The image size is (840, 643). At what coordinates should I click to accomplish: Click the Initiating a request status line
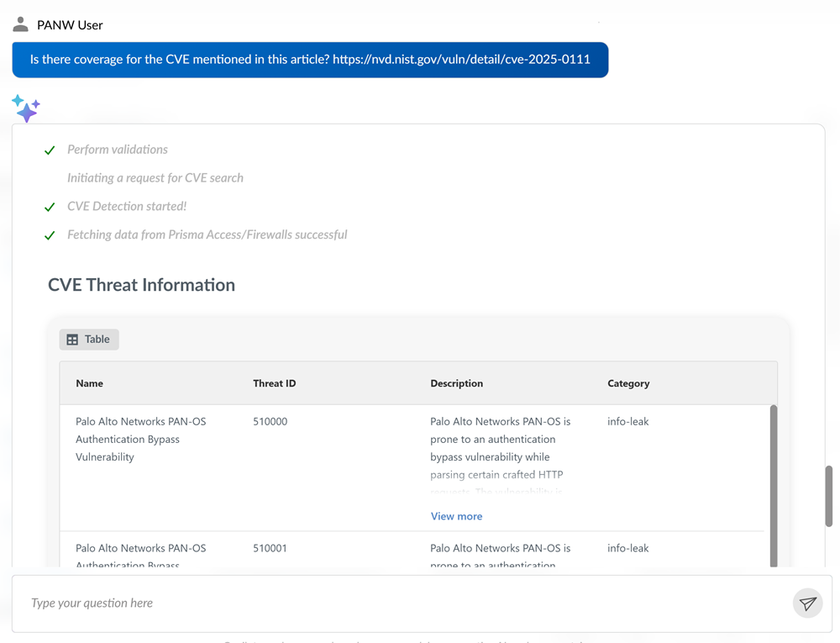tap(155, 178)
